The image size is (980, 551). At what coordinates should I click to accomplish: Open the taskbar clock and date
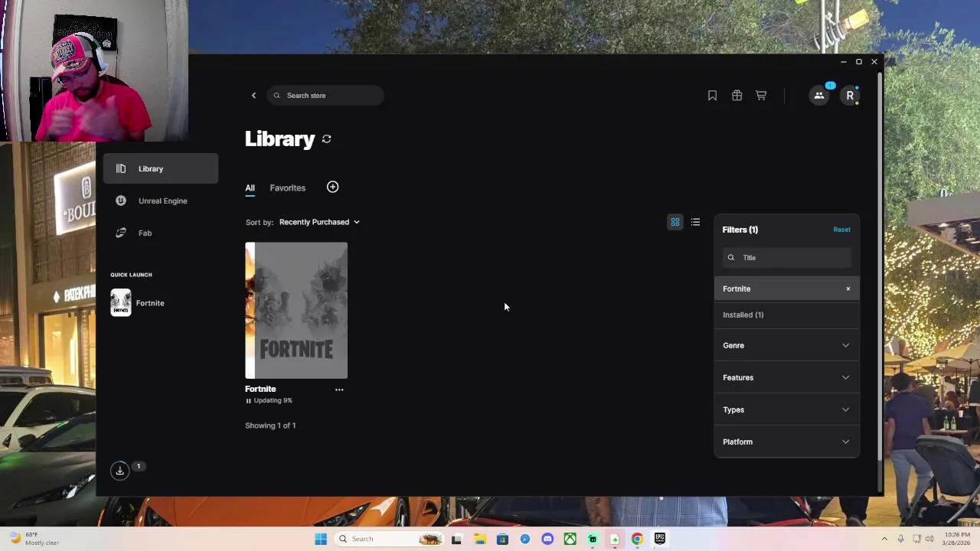pos(957,539)
